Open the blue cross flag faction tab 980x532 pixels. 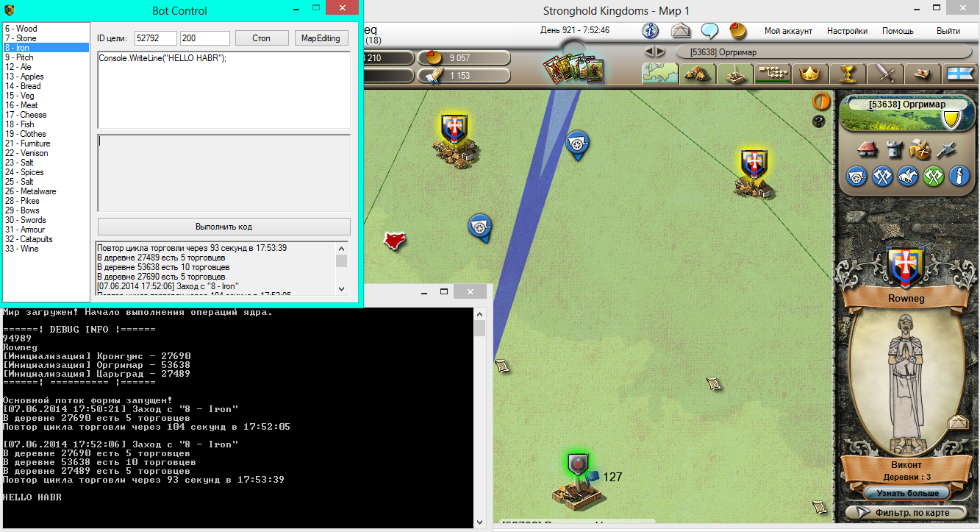pos(959,74)
